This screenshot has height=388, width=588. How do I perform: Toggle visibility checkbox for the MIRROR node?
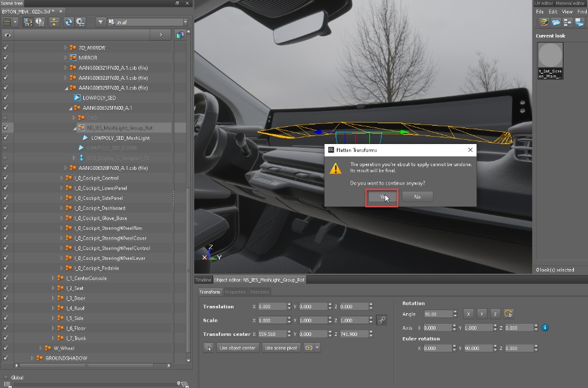coord(6,58)
